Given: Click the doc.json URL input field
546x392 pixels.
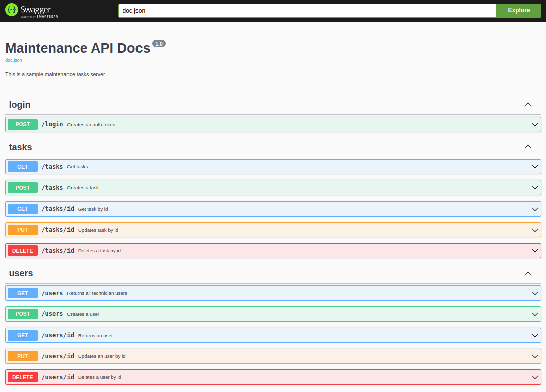Looking at the screenshot, I should click(306, 10).
